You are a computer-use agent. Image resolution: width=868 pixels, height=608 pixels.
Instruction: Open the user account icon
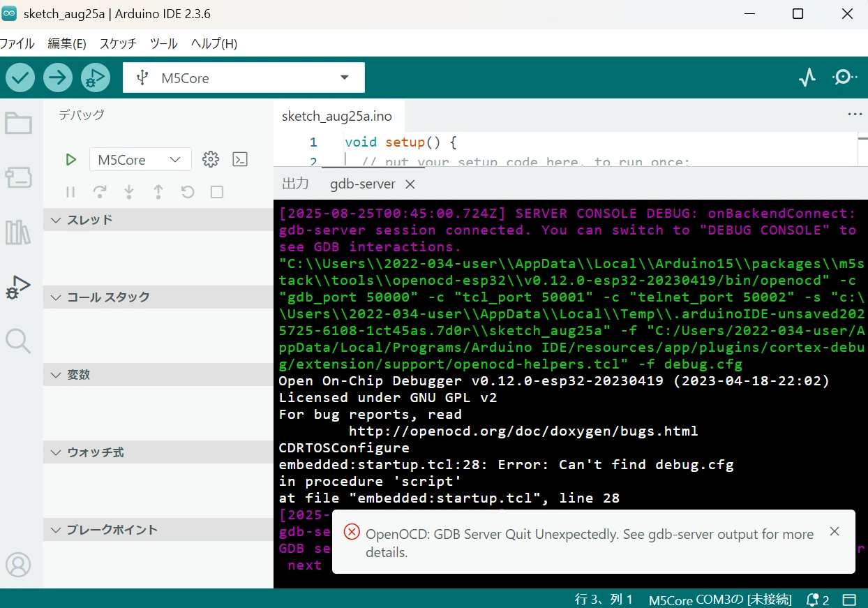pos(18,565)
